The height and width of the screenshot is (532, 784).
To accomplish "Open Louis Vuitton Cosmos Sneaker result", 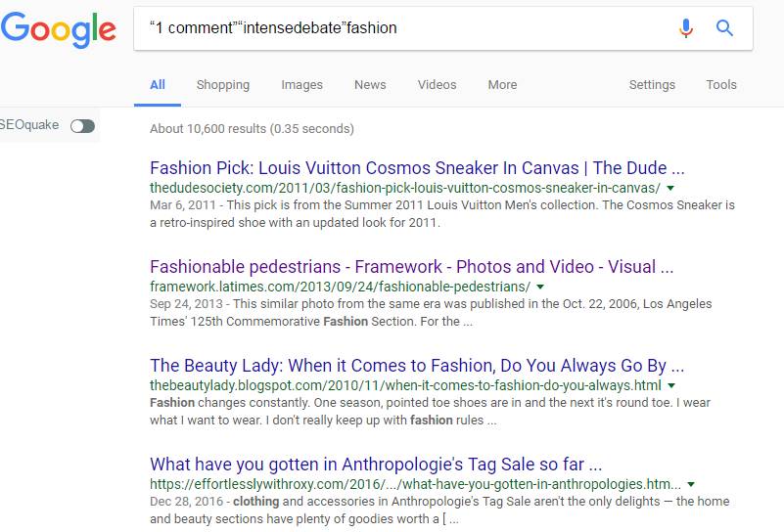I will pos(417,168).
